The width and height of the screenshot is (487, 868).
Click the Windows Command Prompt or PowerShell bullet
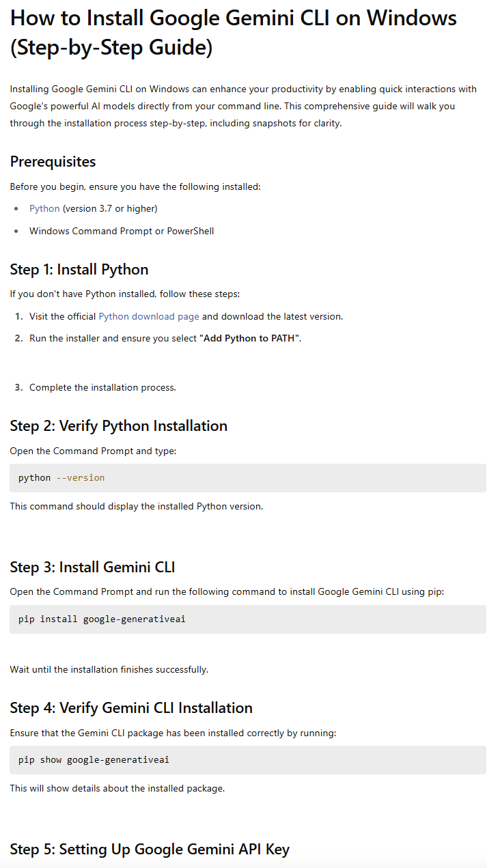[122, 231]
